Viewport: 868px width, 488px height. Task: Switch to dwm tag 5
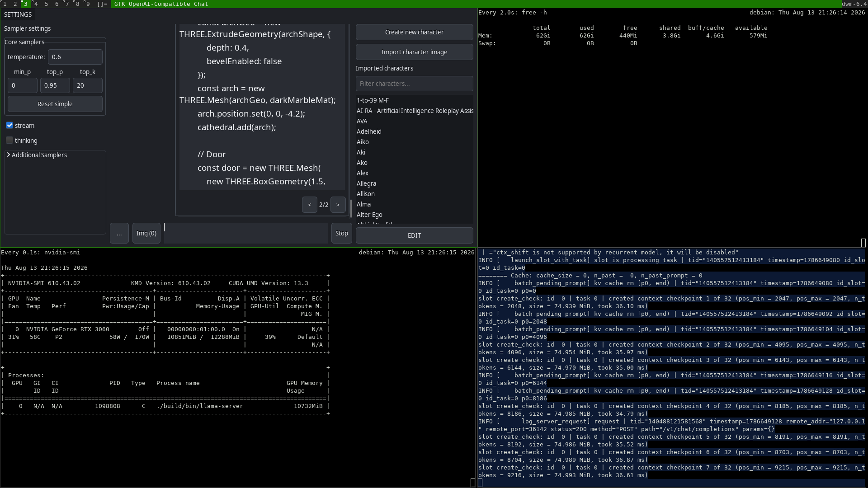[46, 4]
